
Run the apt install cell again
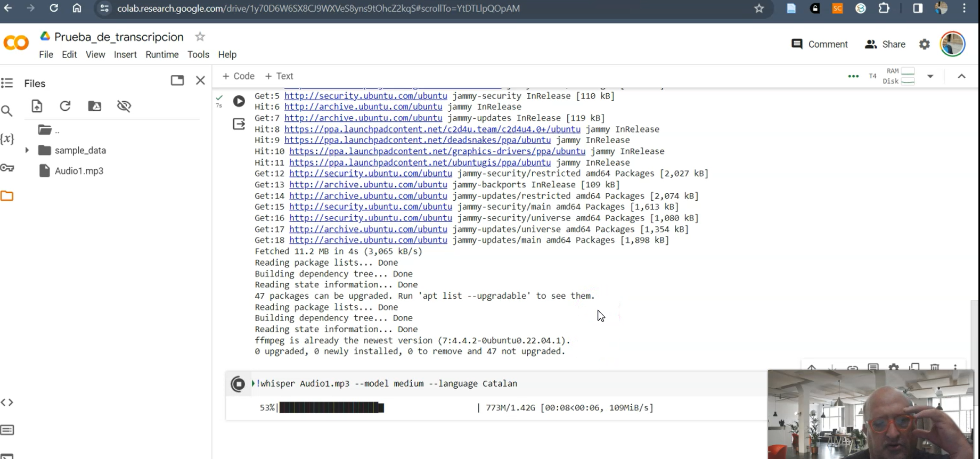239,101
